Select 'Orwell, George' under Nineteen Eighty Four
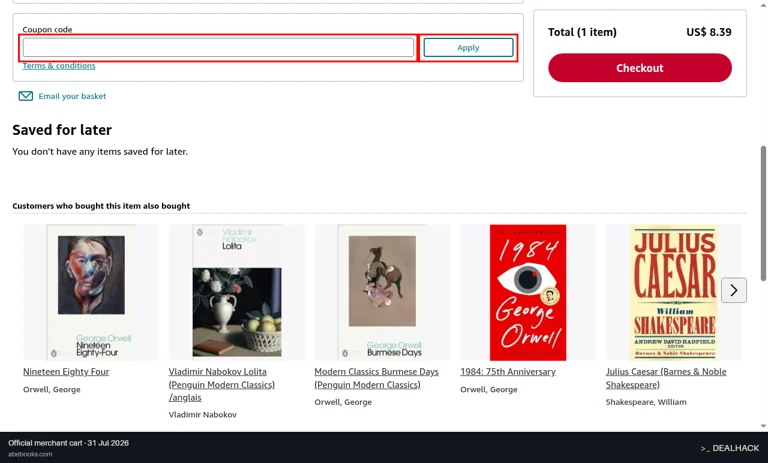Image resolution: width=768 pixels, height=463 pixels. tap(51, 390)
